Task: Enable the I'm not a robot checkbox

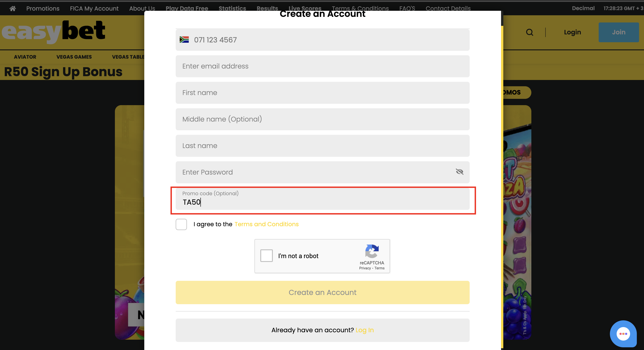Action: [x=267, y=256]
